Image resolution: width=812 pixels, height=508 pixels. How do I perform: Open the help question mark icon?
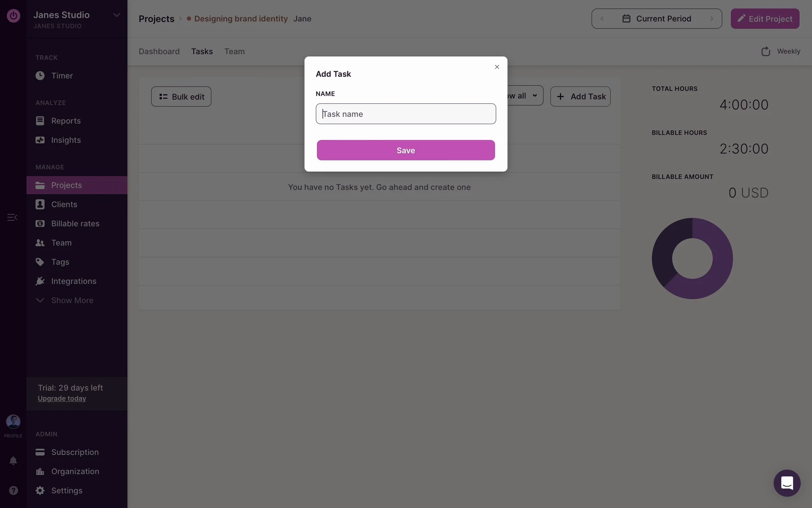click(14, 491)
